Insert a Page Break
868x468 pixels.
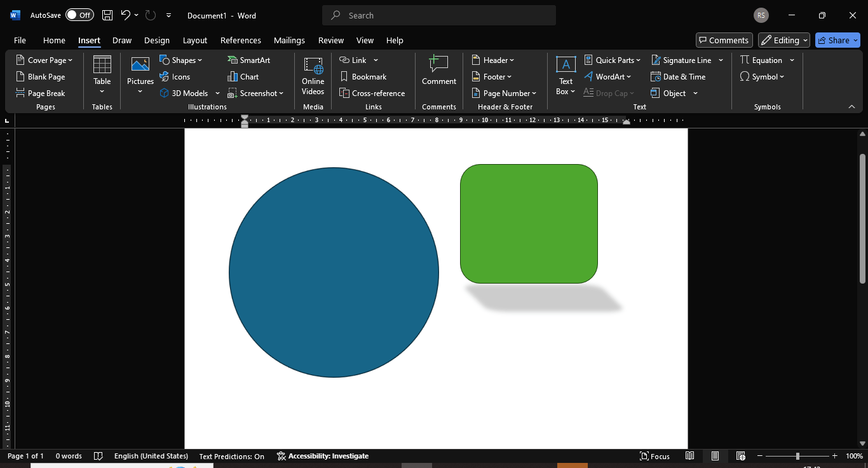40,93
